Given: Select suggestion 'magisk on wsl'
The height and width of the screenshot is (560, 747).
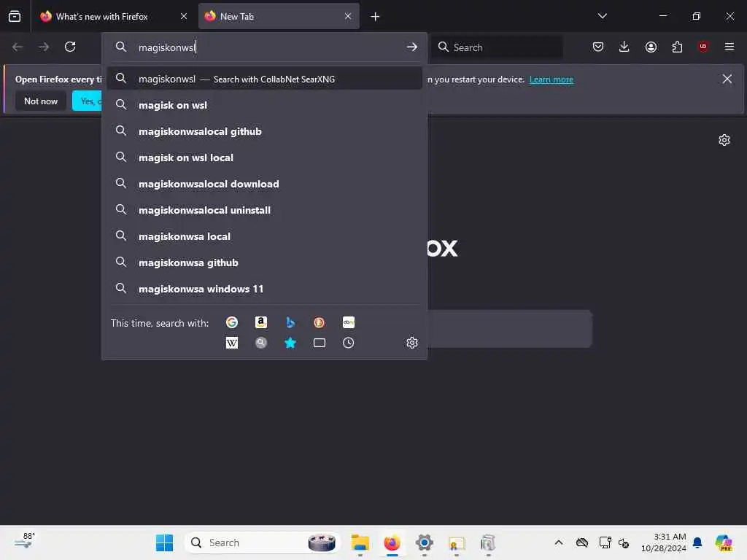Looking at the screenshot, I should pos(264,105).
